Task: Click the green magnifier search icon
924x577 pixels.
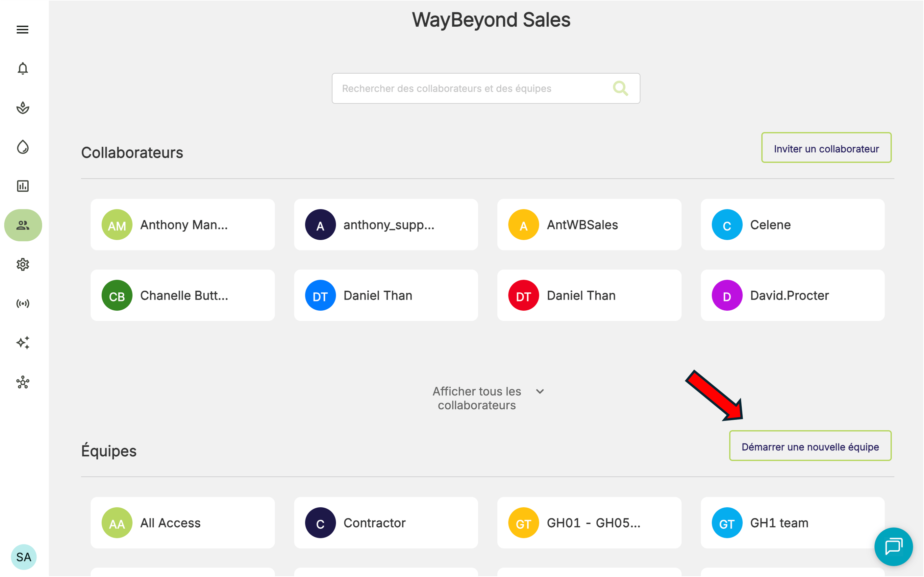Action: point(620,88)
